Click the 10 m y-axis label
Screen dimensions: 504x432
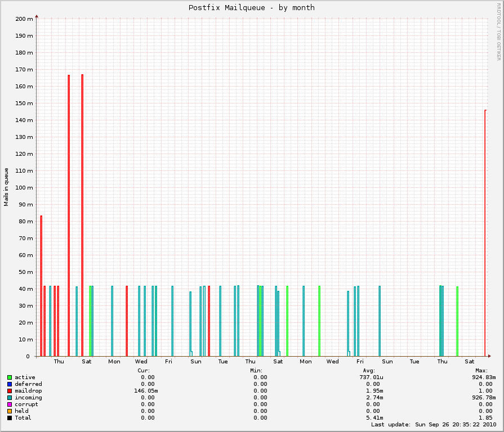[x=26, y=340]
